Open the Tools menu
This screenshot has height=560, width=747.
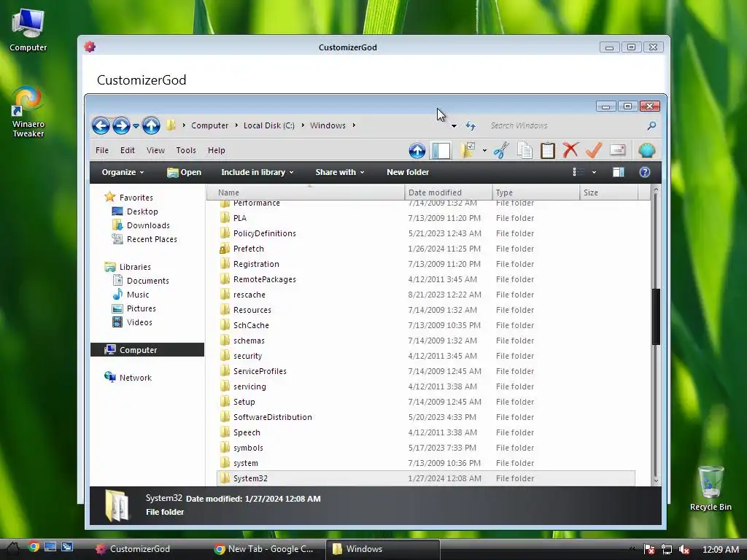coord(186,150)
